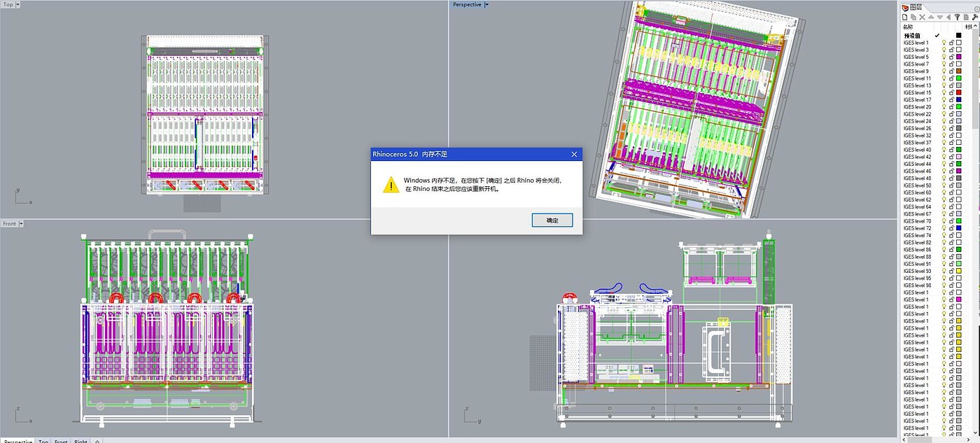980x443 pixels.
Task: Click the layers panel tab icon
Action: tap(905, 8)
